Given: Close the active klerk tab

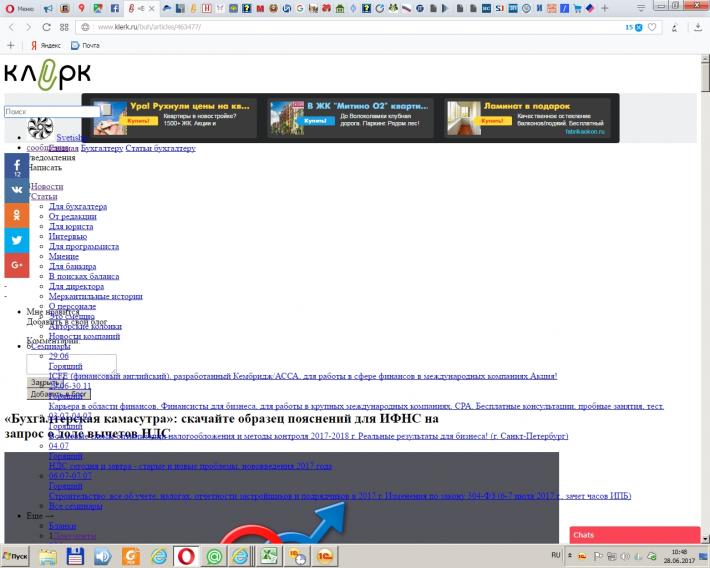Looking at the screenshot, I should (x=152, y=8).
